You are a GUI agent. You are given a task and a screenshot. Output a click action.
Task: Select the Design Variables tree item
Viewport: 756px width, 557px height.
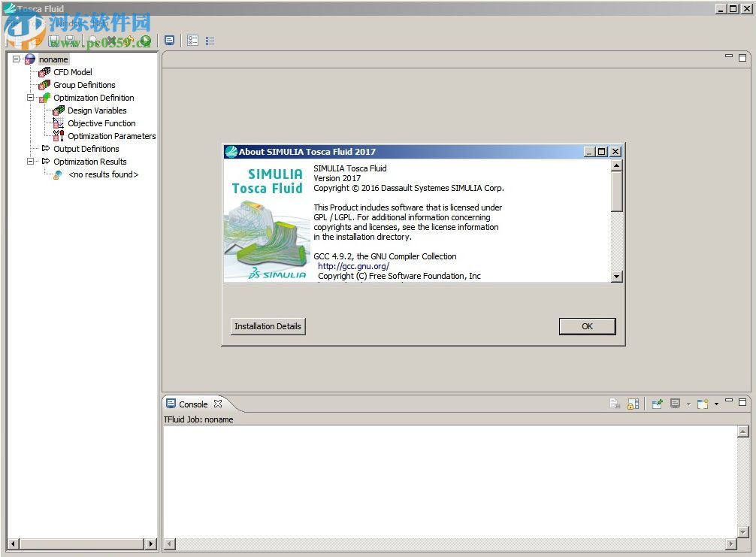coord(97,110)
